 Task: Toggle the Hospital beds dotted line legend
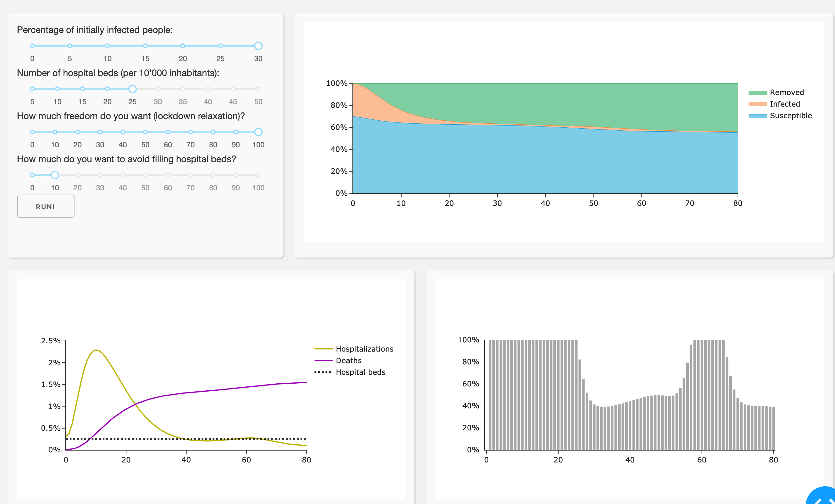pyautogui.click(x=360, y=372)
